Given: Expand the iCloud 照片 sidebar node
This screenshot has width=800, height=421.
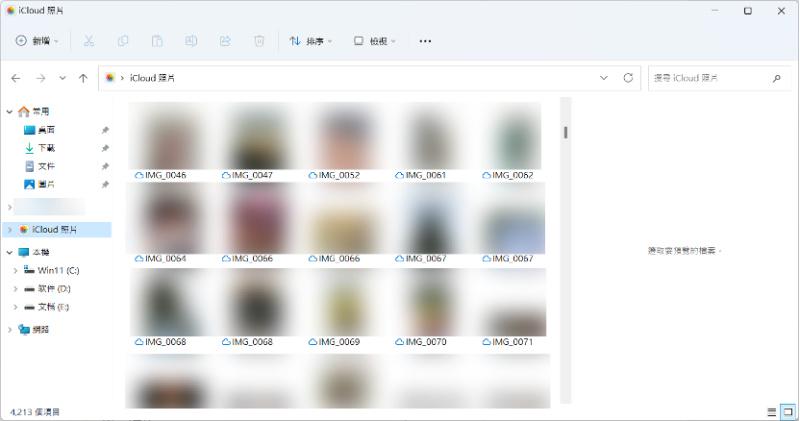Looking at the screenshot, I should (9, 230).
